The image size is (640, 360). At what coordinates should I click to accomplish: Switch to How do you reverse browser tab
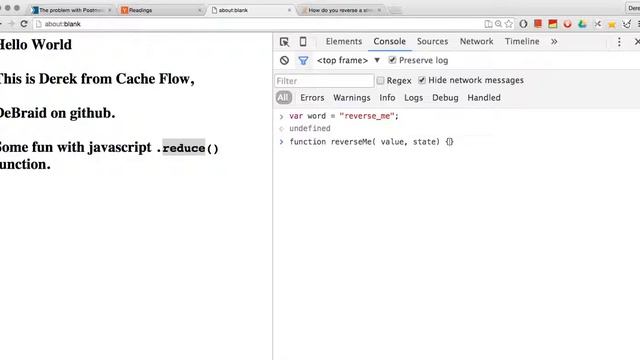342,10
